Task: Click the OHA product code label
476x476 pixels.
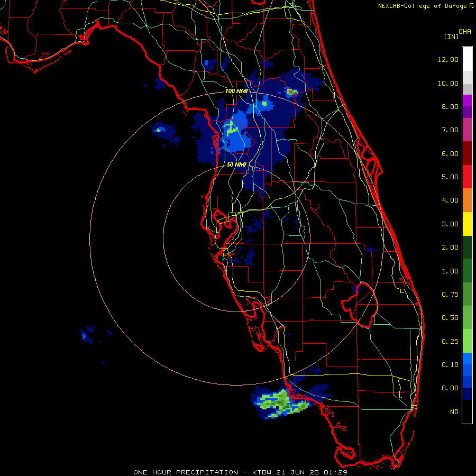Action: 464,32
